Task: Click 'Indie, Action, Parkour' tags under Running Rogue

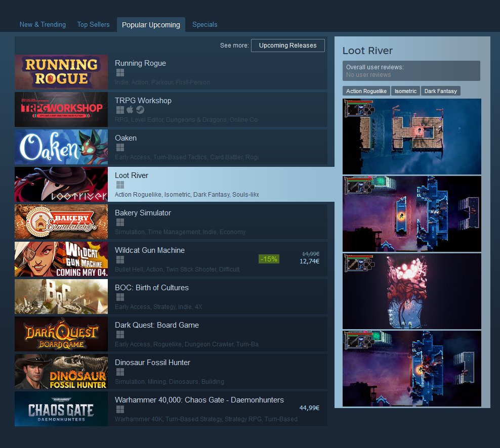Action: pos(162,82)
